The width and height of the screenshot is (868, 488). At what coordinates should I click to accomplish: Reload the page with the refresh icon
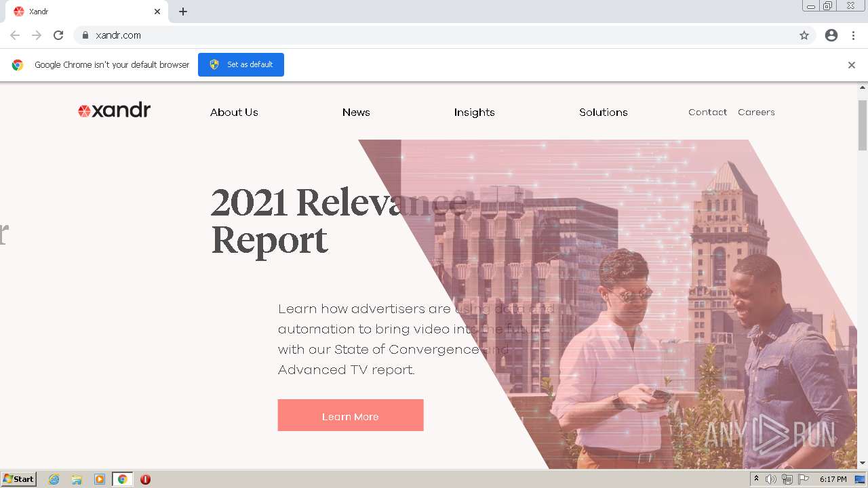[x=58, y=35]
